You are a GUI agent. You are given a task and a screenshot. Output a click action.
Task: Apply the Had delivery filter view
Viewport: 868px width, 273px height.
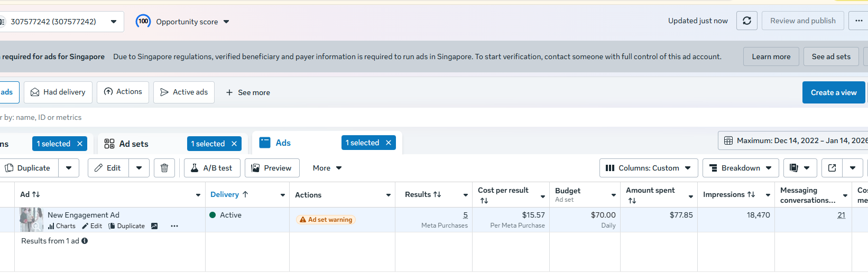(58, 92)
